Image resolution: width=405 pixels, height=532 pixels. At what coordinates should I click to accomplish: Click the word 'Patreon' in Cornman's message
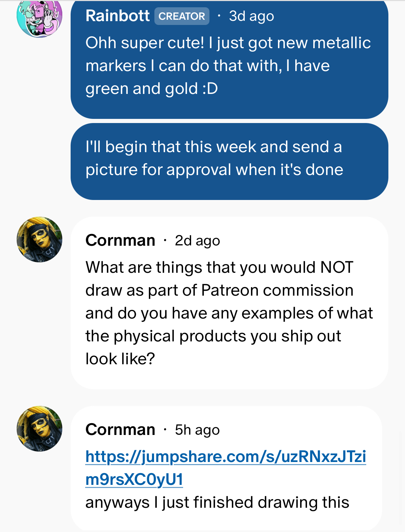tap(230, 290)
